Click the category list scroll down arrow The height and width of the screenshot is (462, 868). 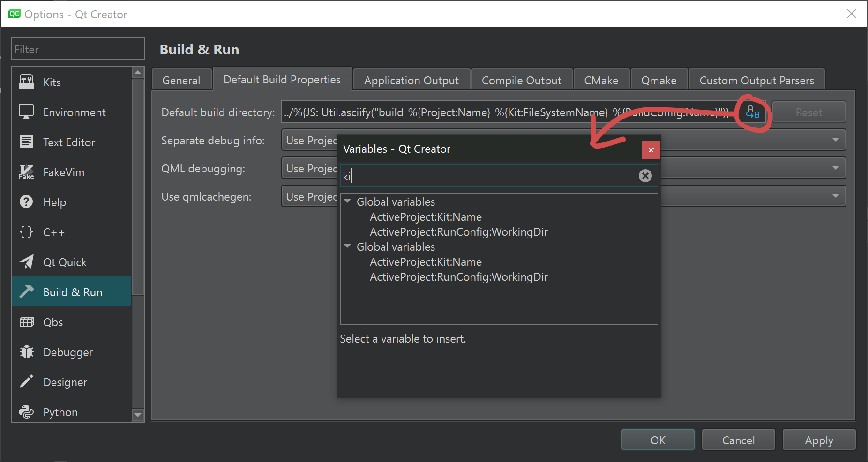[x=138, y=415]
